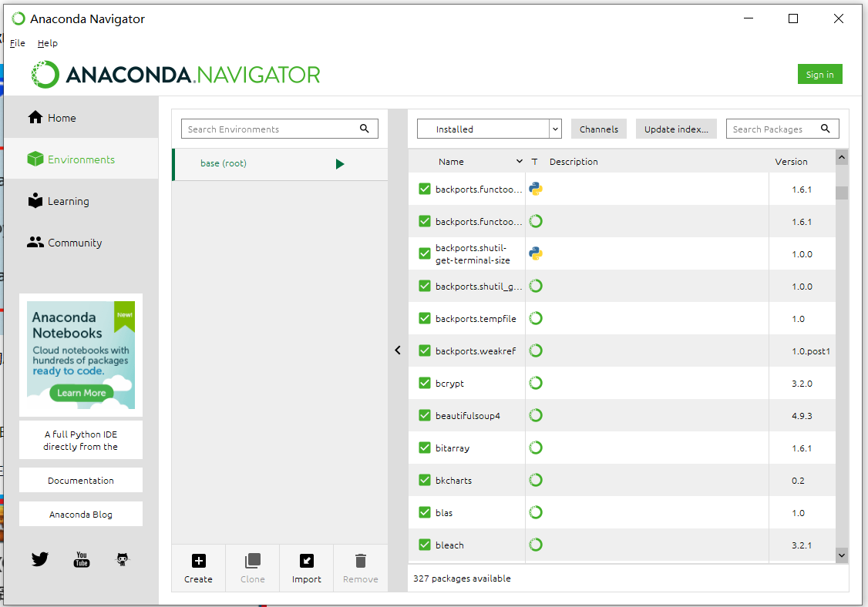Focus the Search Packages field
The image size is (868, 607).
pyautogui.click(x=782, y=129)
